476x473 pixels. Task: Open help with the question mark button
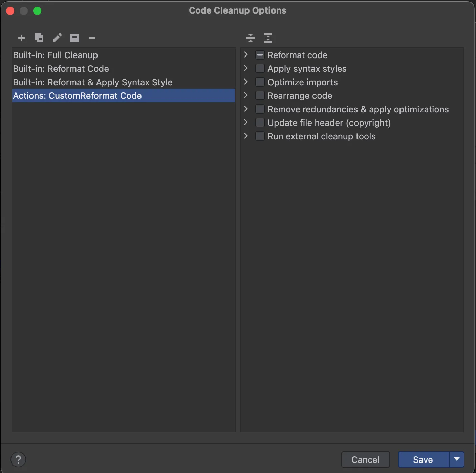18,459
